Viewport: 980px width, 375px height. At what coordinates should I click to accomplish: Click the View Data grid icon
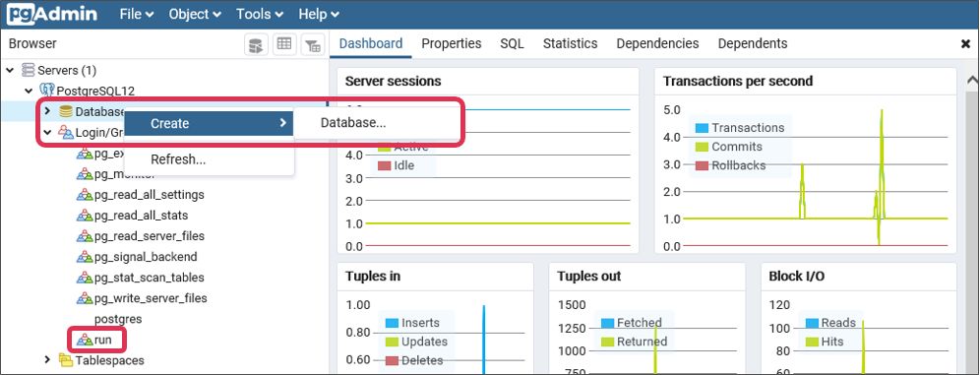click(x=284, y=44)
